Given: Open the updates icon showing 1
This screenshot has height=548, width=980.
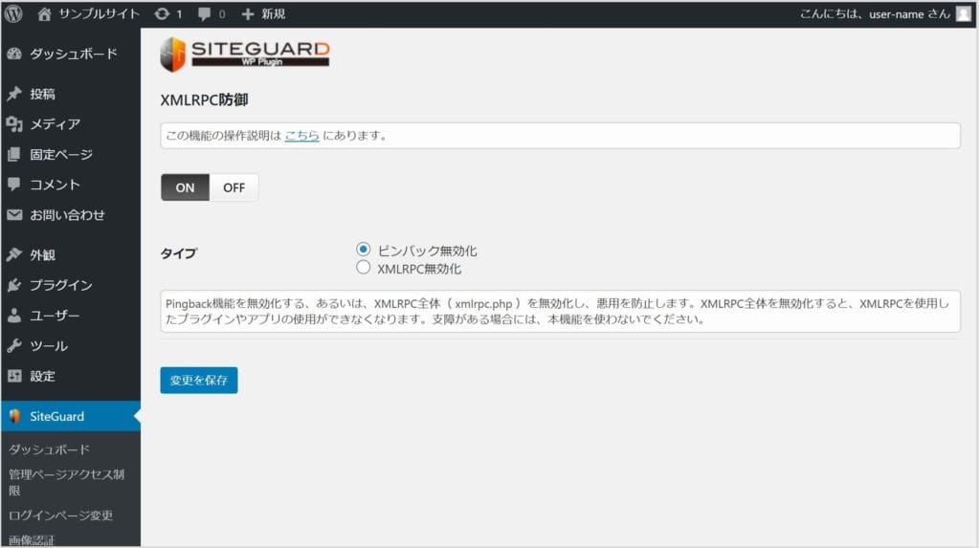Looking at the screenshot, I should (x=161, y=13).
